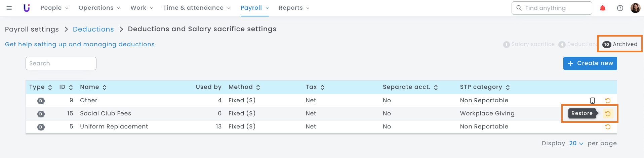Toggle the Deductions filter
This screenshot has height=158, width=644.
[577, 44]
